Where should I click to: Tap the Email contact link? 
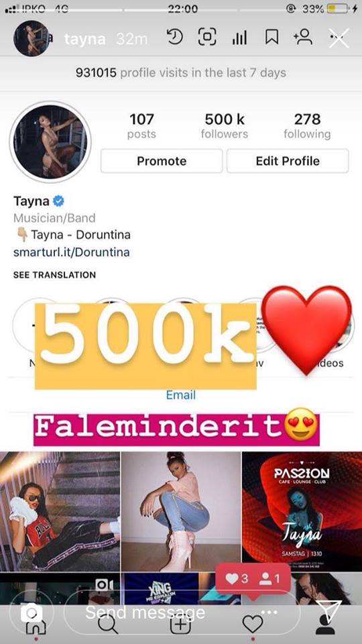[180, 395]
